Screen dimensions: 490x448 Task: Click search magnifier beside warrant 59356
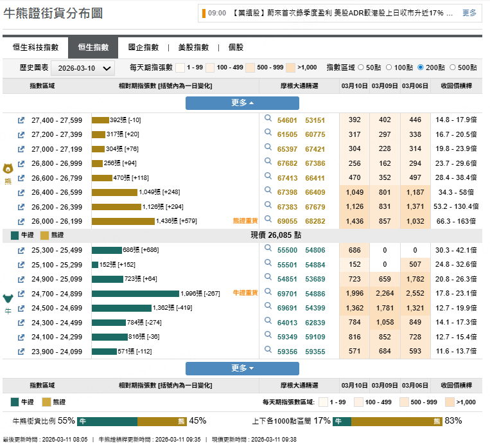click(x=268, y=350)
